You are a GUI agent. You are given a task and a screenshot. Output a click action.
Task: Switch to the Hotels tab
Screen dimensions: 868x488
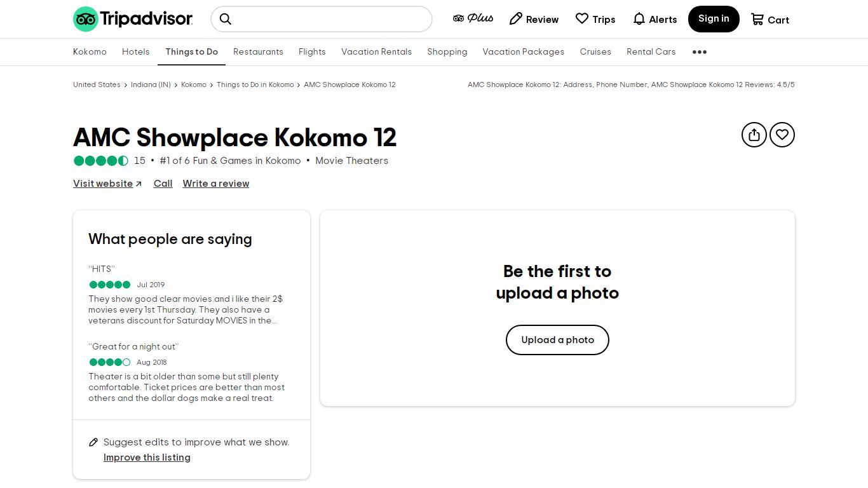pyautogui.click(x=136, y=52)
